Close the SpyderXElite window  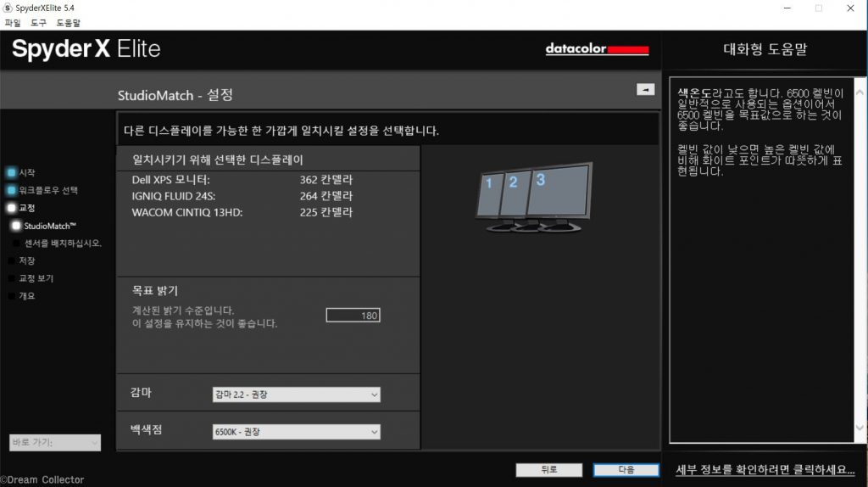(x=850, y=8)
